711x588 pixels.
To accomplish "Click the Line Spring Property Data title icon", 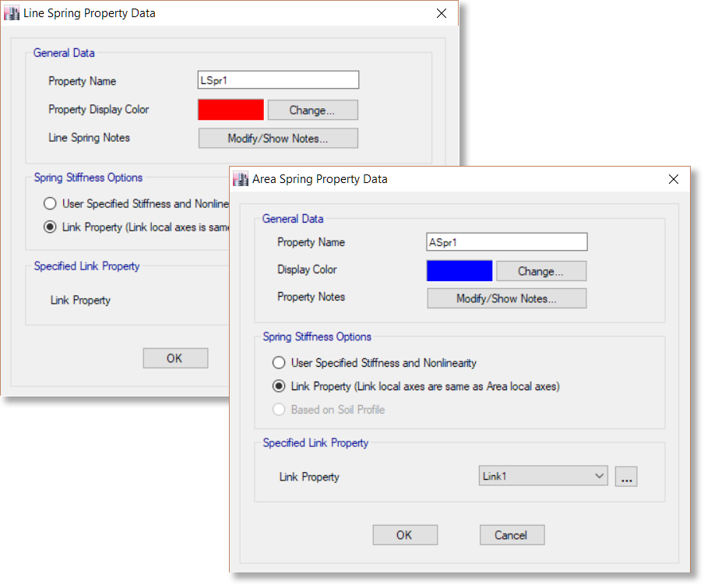I will coord(12,13).
